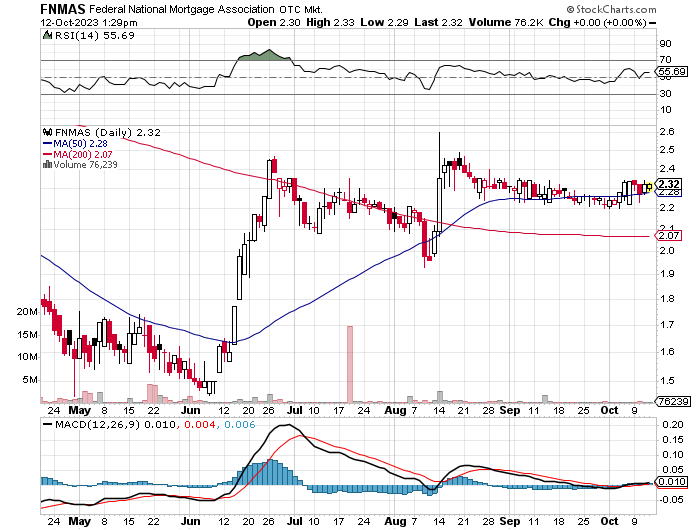Click the RSI(14) indicator mountain icon

click(47, 35)
